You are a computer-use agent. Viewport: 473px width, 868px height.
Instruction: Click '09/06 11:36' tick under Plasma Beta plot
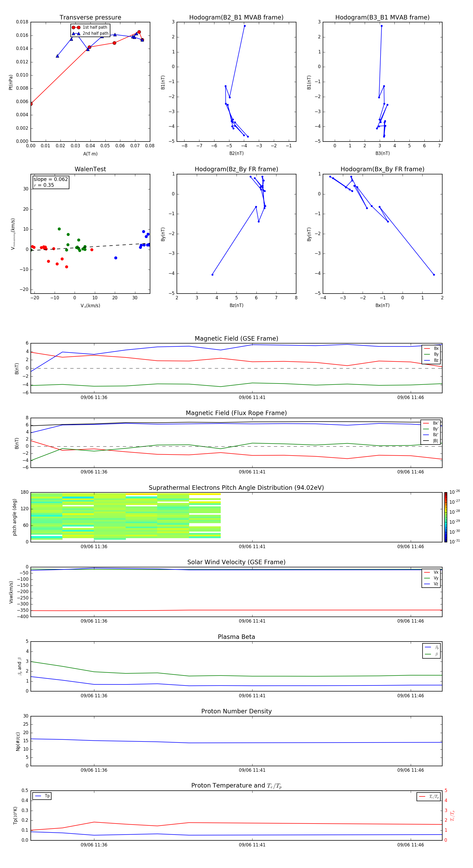click(x=94, y=696)
